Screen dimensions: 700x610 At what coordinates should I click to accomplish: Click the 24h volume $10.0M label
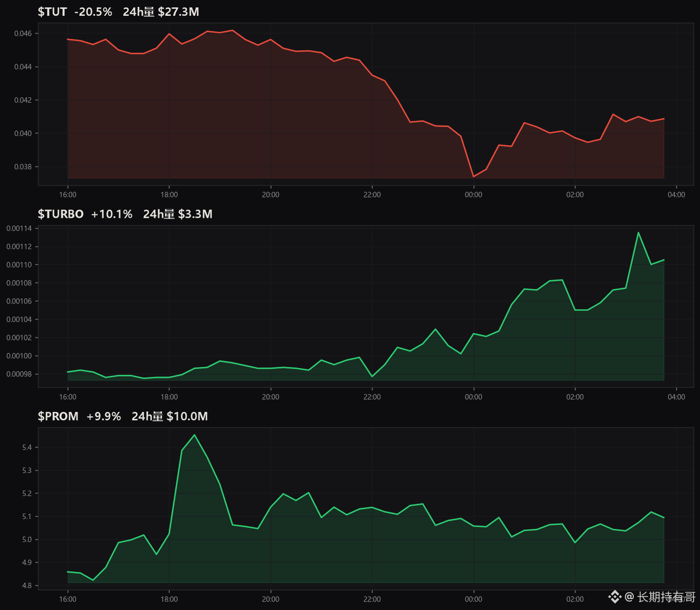(170, 416)
